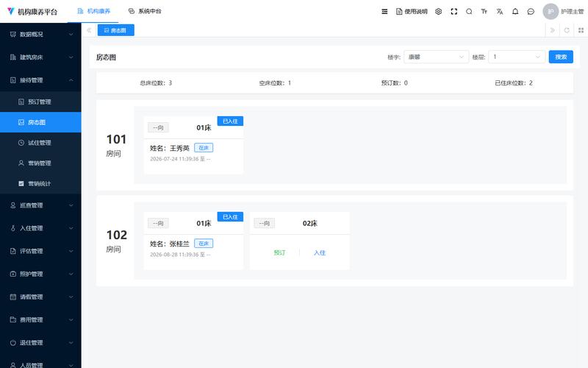
Task: Click the 建筑房床 building icon
Action: [x=13, y=57]
